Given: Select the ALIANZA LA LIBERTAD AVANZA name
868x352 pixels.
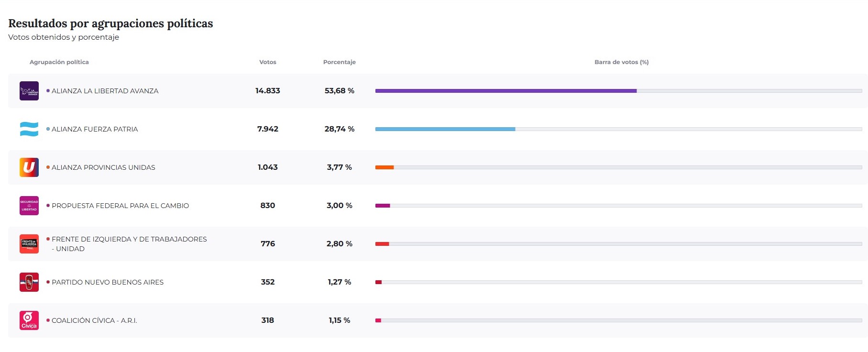Looking at the screenshot, I should point(105,91).
